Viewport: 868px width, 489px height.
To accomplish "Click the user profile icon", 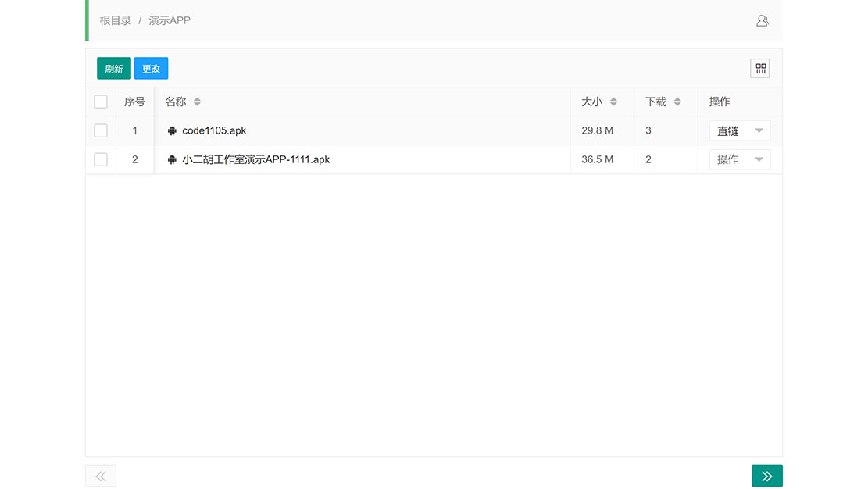I will (762, 21).
